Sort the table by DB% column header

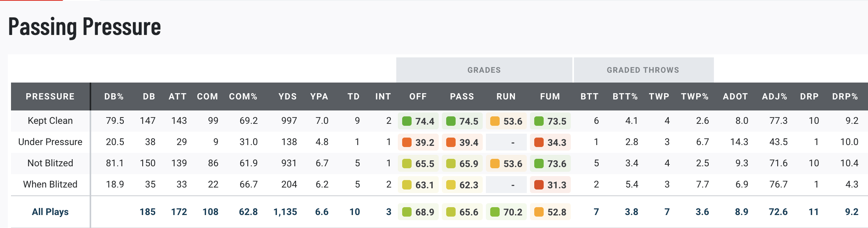[114, 97]
